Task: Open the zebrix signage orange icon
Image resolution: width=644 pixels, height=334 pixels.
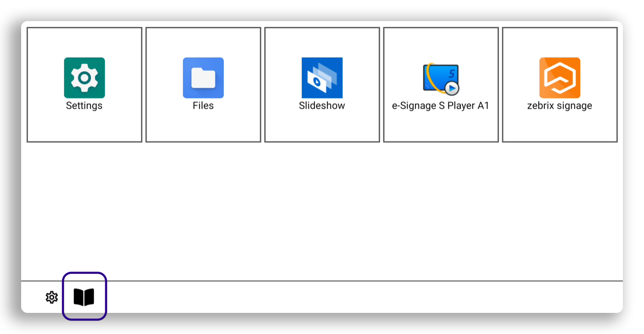Action: pos(559,78)
